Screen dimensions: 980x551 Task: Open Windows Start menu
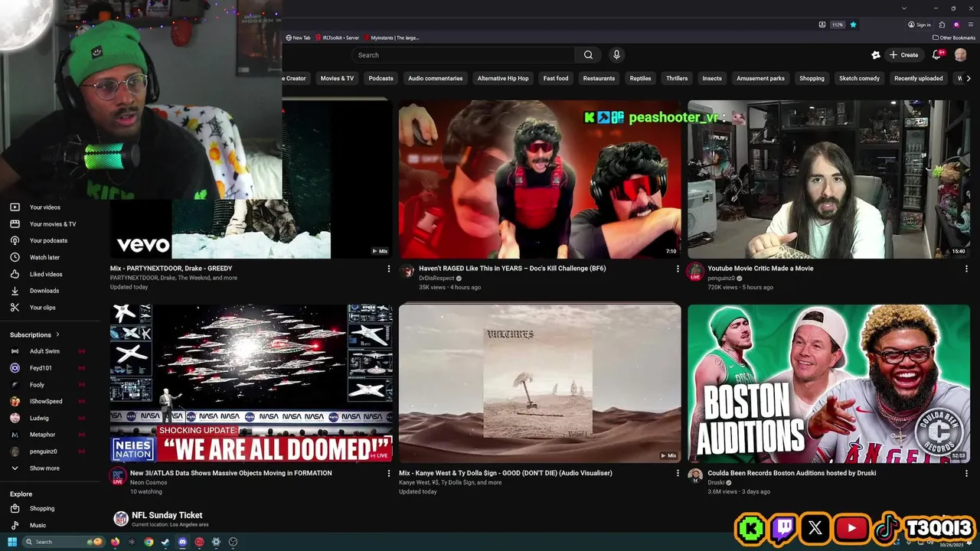pyautogui.click(x=12, y=542)
